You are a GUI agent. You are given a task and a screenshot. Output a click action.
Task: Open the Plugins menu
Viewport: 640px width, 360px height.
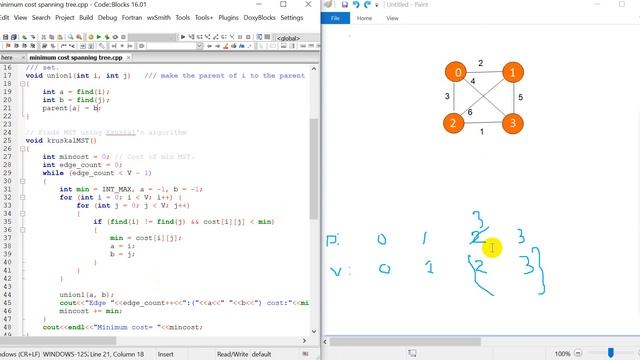coord(229,18)
